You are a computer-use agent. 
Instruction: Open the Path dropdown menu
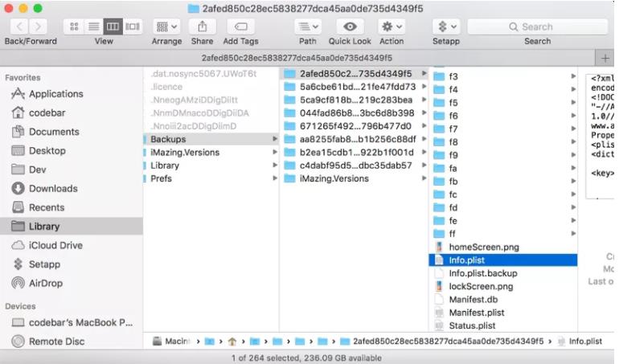pos(308,27)
